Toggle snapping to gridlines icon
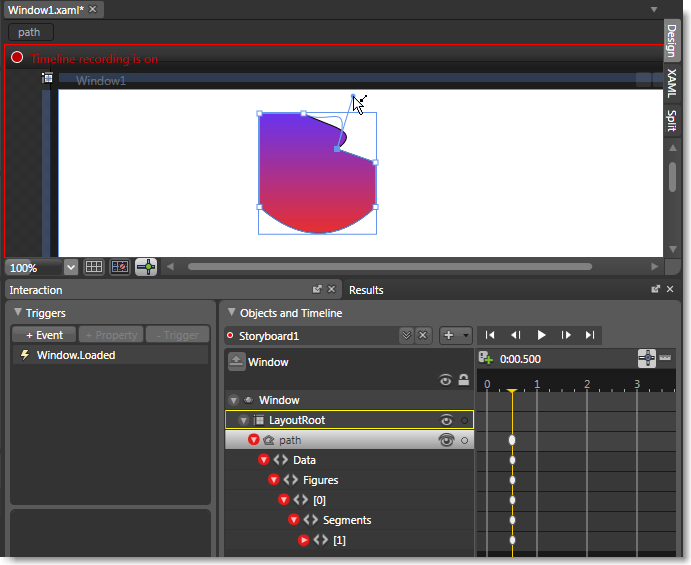 click(x=120, y=267)
